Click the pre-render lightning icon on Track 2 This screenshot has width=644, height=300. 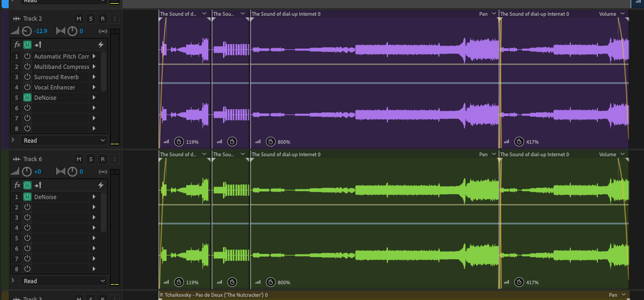point(100,44)
